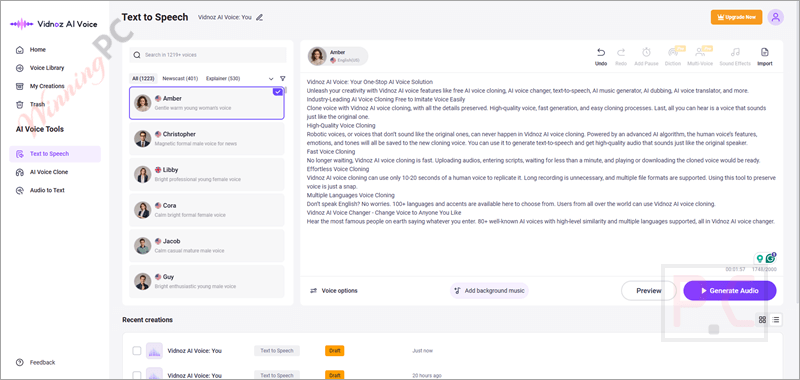Switch recent creations to grid view
This screenshot has width=800, height=380.
(x=762, y=320)
